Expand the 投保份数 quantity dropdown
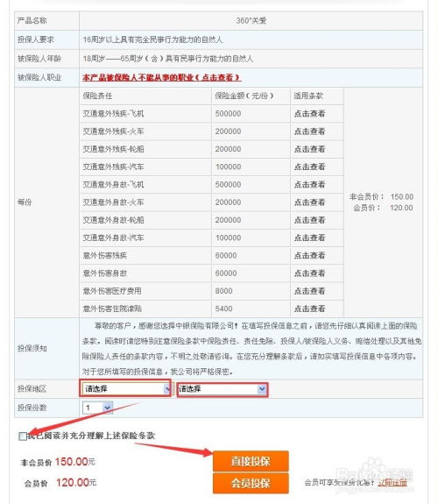This screenshot has width=438, height=504. click(x=98, y=408)
